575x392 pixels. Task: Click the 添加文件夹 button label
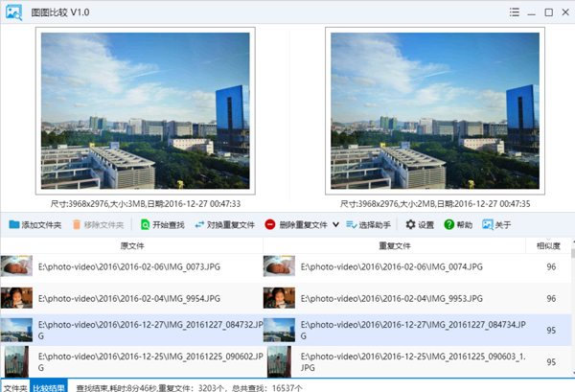(41, 225)
